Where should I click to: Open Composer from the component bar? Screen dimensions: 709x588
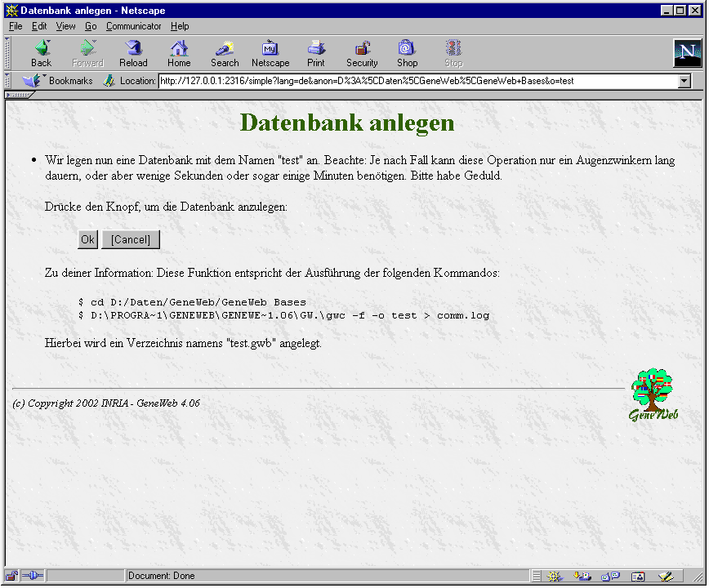pyautogui.click(x=666, y=577)
